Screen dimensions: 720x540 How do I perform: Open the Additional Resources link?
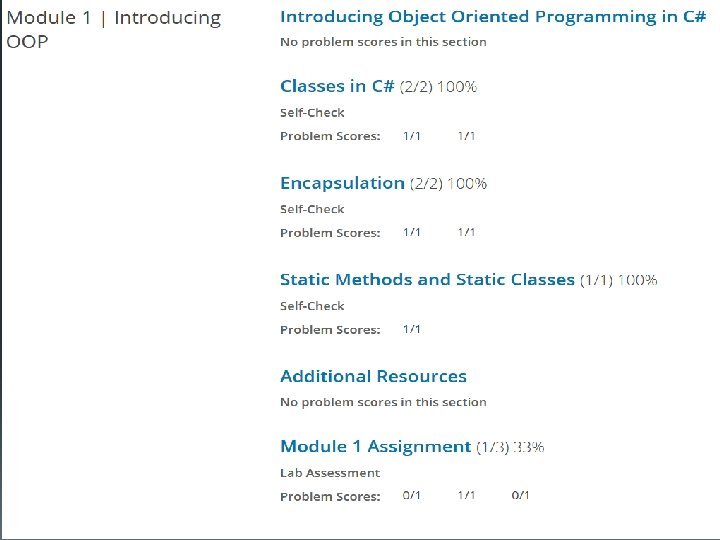pyautogui.click(x=373, y=376)
